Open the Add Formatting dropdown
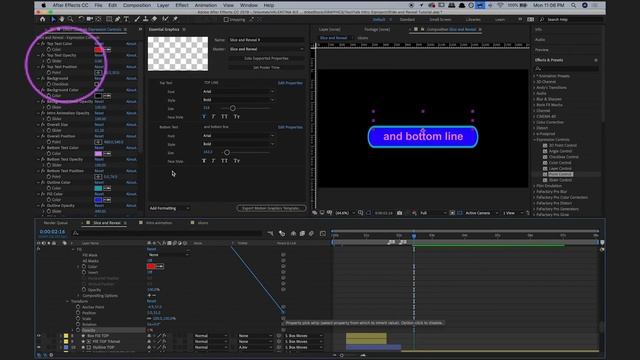Viewport: 640px width, 360px height. [x=169, y=208]
